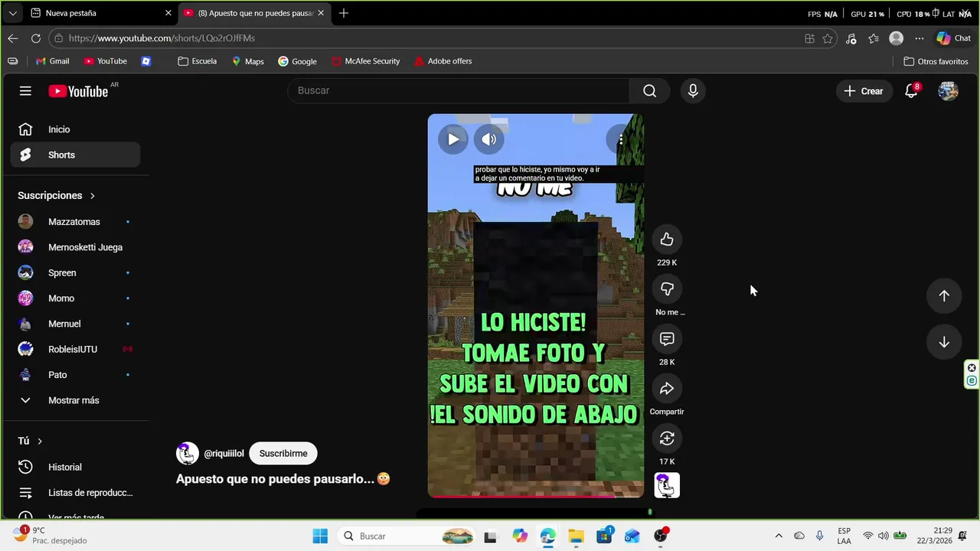The width and height of the screenshot is (980, 551).
Task: Open the YouTube hamburger guide menu
Action: tap(25, 91)
